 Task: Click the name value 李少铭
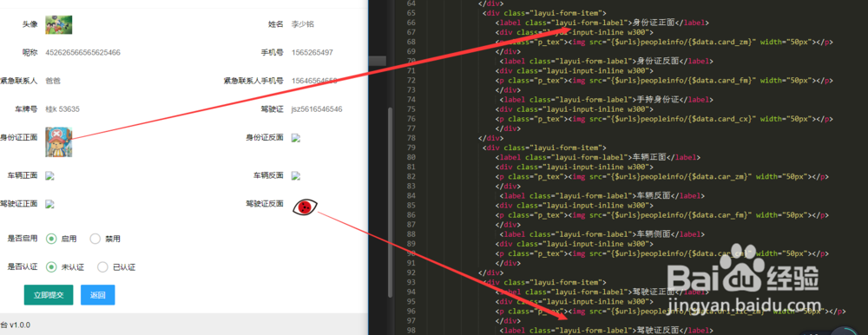click(x=303, y=24)
